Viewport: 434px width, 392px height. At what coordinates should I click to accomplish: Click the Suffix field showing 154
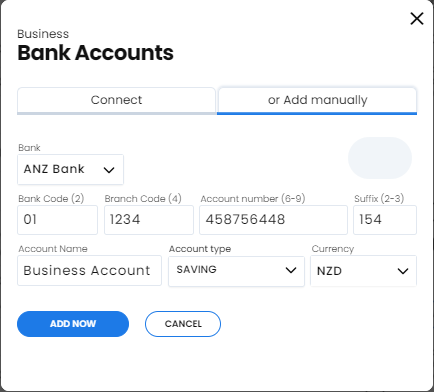(385, 220)
